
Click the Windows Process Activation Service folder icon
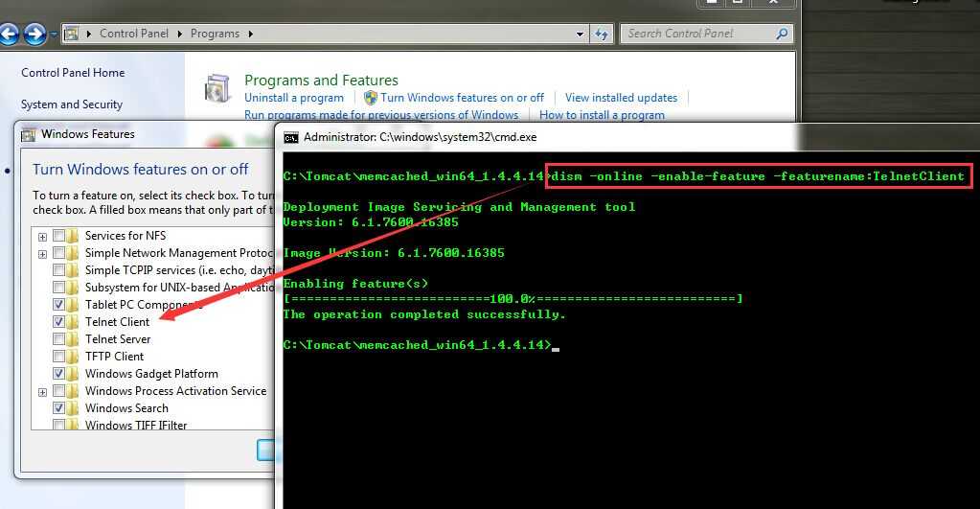pos(73,391)
